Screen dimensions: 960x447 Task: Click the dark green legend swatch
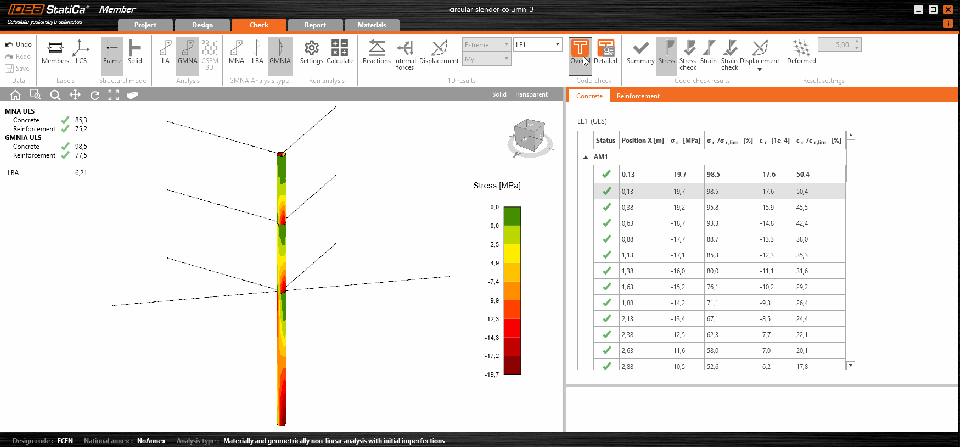click(x=512, y=217)
